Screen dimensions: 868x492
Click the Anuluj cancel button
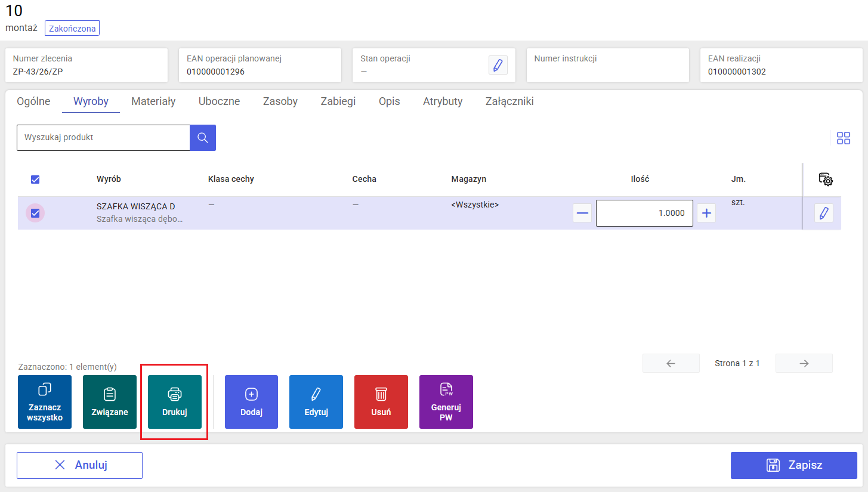pyautogui.click(x=79, y=465)
